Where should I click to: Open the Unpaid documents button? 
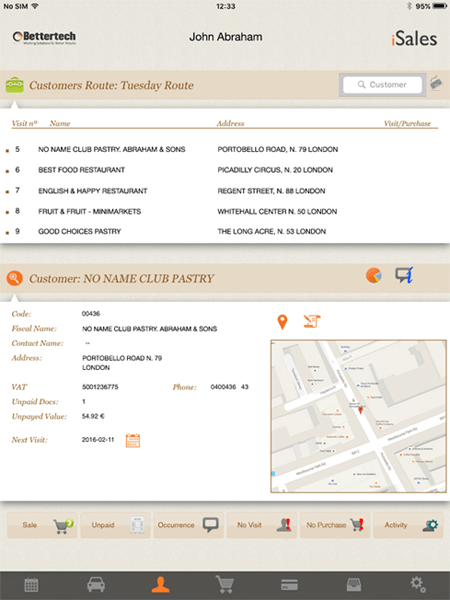click(x=116, y=525)
